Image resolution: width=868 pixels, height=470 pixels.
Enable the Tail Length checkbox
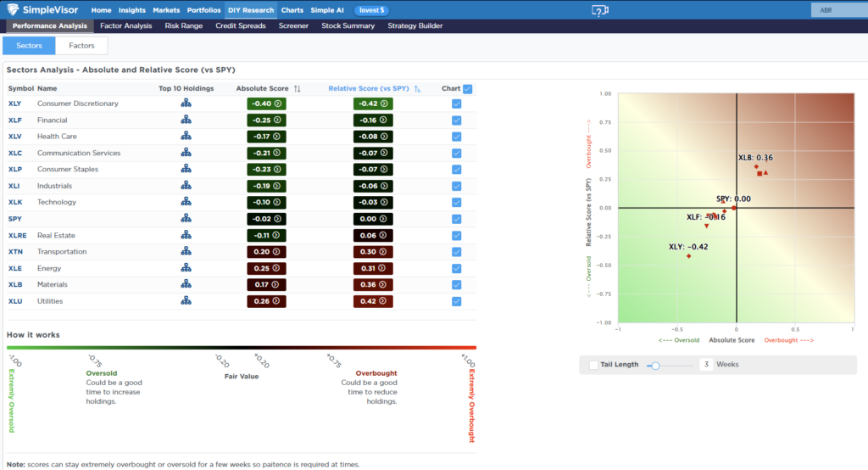click(593, 365)
